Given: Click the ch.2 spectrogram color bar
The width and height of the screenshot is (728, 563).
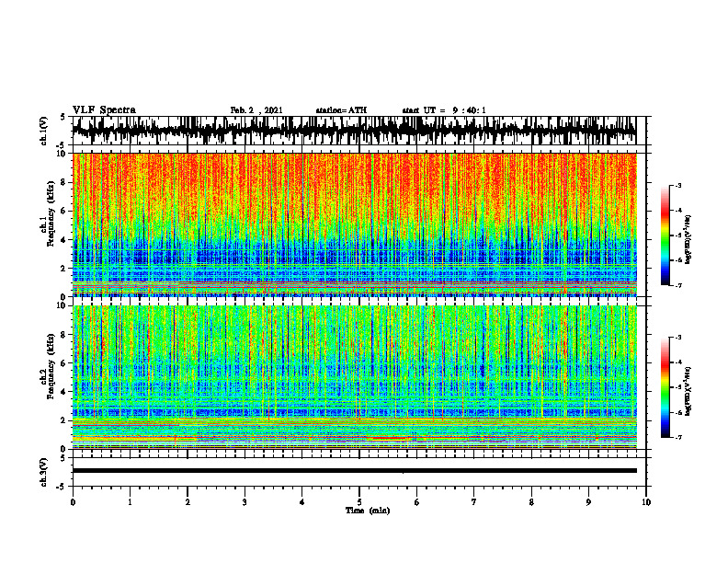Looking at the screenshot, I should tap(665, 387).
